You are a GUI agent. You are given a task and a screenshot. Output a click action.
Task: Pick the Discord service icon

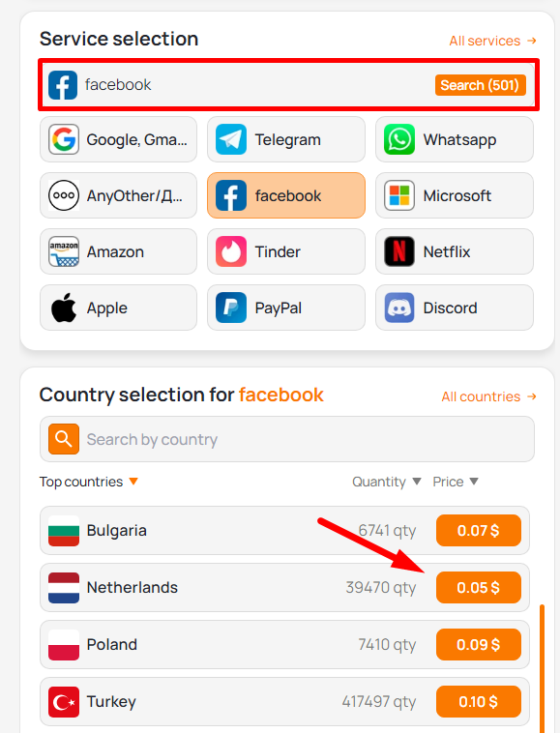[399, 308]
